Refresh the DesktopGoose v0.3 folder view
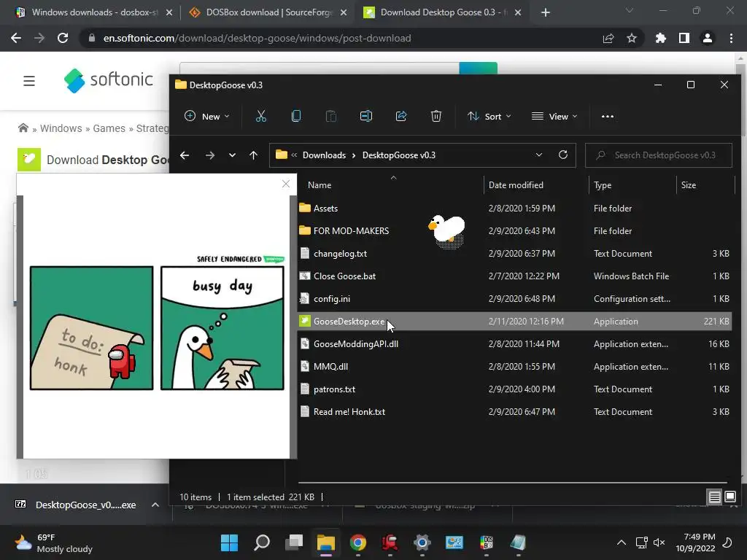Screen dimensions: 747x560 (x=562, y=155)
